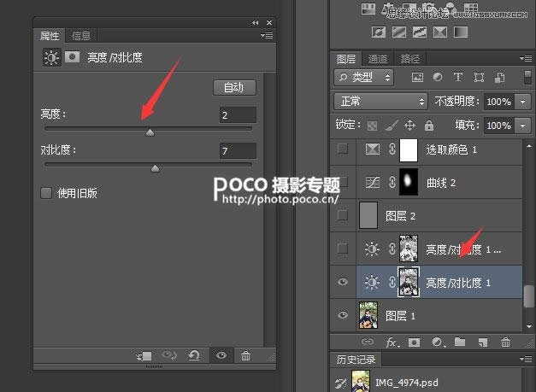This screenshot has width=536, height=392.
Task: Add a Gradient Map adjustment icon
Action: [461, 32]
